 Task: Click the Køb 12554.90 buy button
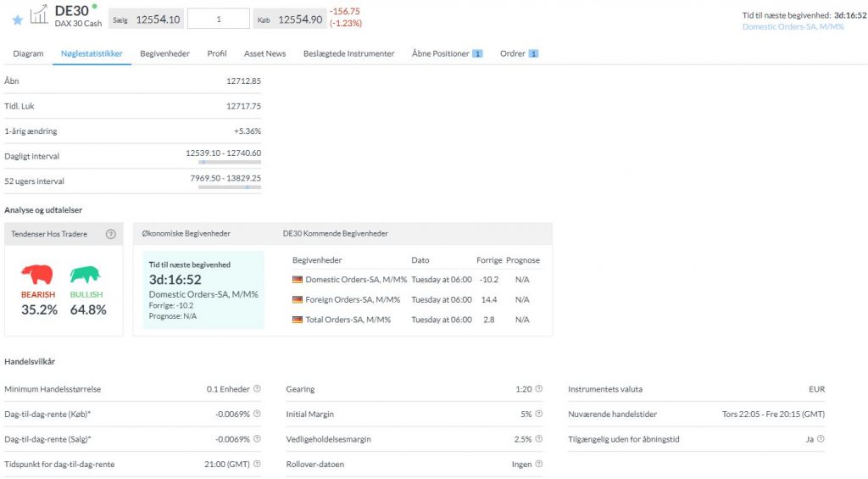289,19
